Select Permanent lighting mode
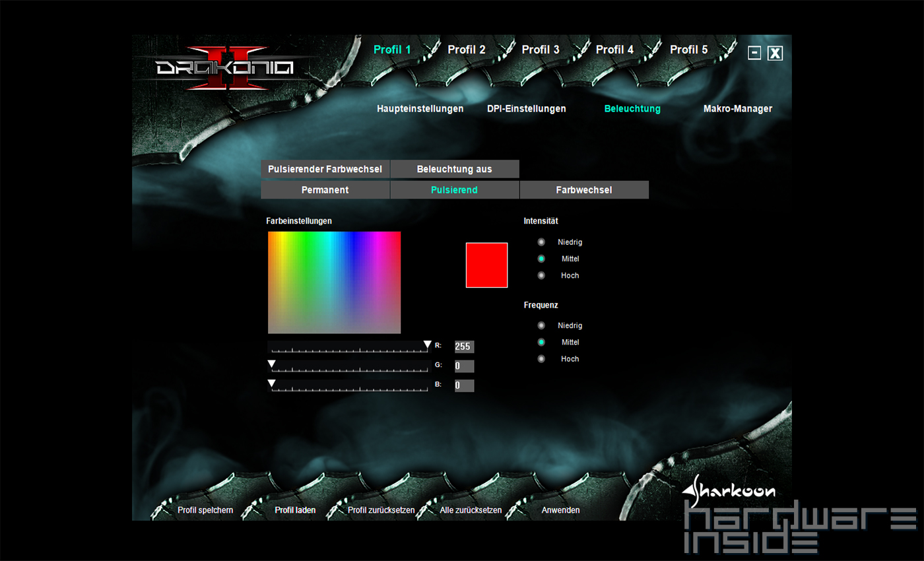The image size is (924, 561). [325, 190]
